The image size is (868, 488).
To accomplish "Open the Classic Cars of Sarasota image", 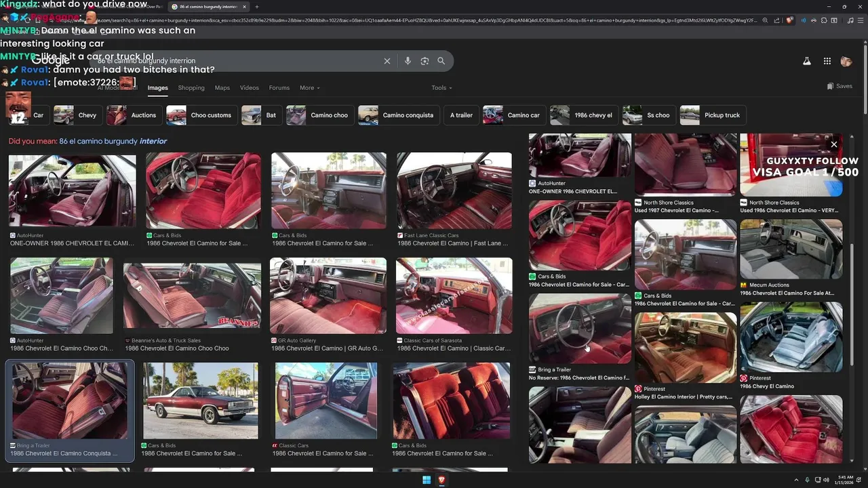I will 454,296.
